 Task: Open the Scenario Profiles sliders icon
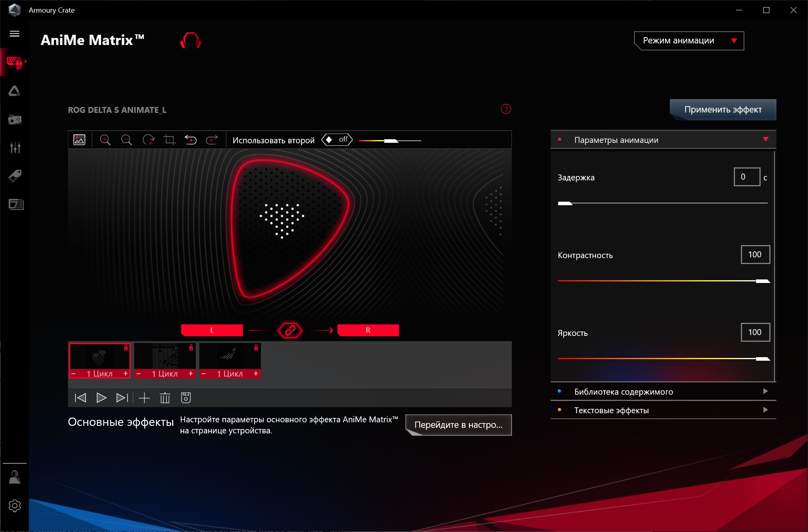click(15, 147)
